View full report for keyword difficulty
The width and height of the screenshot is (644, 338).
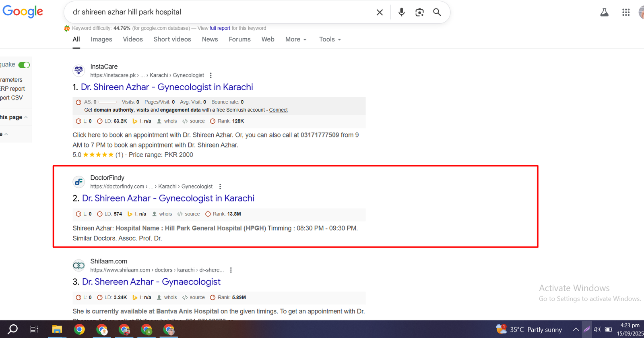pyautogui.click(x=220, y=28)
